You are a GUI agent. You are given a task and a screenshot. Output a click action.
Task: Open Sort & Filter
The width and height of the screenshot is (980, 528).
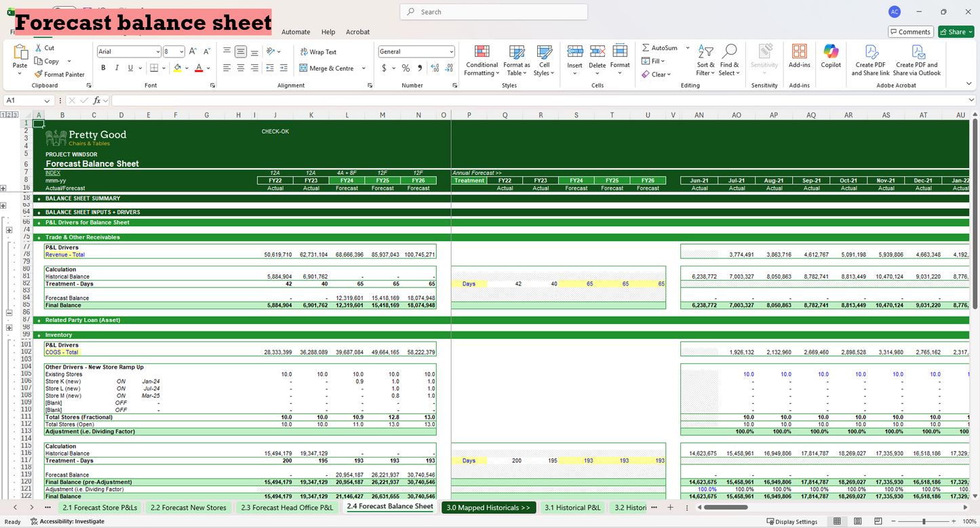(x=705, y=61)
